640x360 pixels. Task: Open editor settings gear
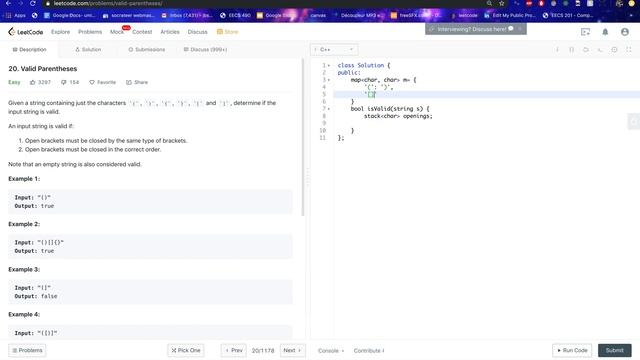coord(614,49)
